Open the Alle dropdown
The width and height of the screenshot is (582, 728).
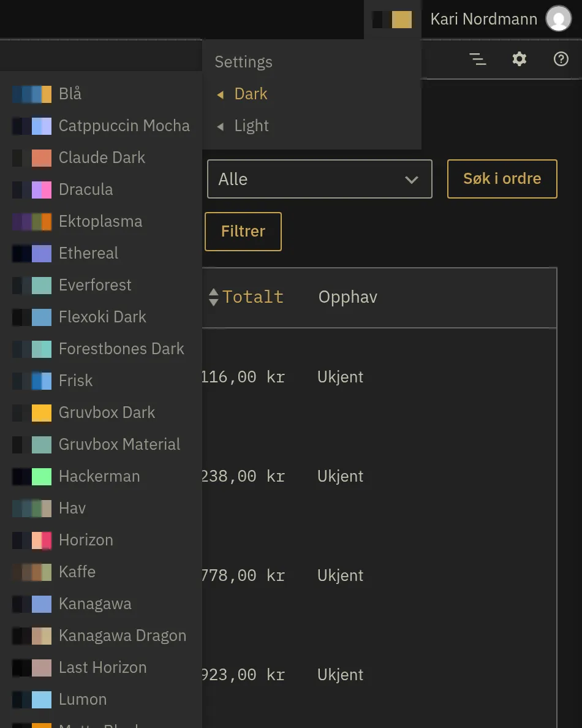pos(320,179)
